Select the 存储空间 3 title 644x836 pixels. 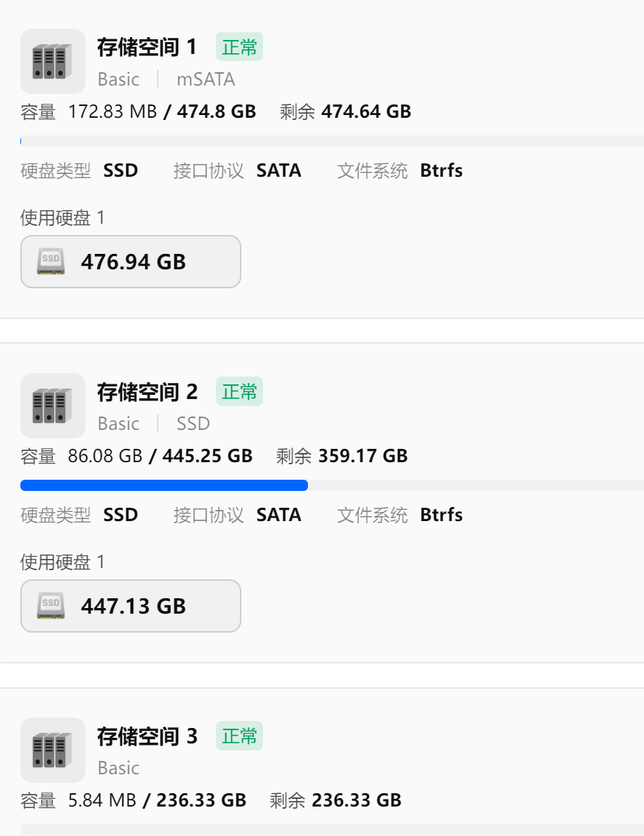click(147, 736)
